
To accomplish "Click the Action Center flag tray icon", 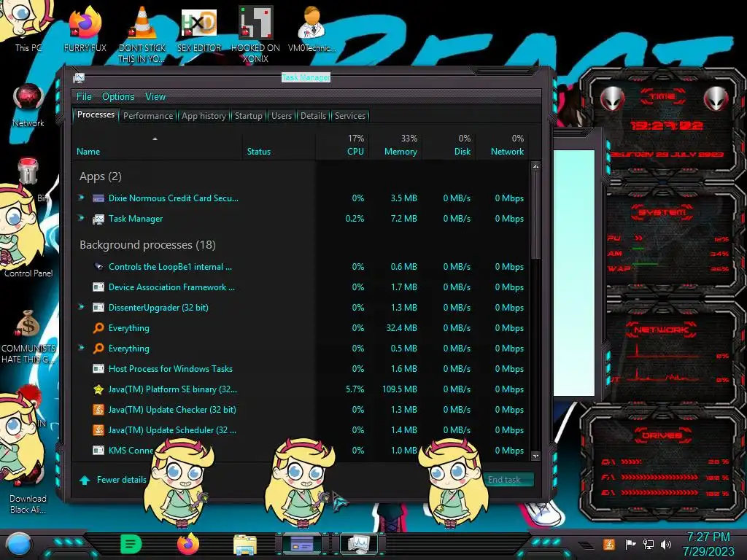I will pyautogui.click(x=630, y=544).
